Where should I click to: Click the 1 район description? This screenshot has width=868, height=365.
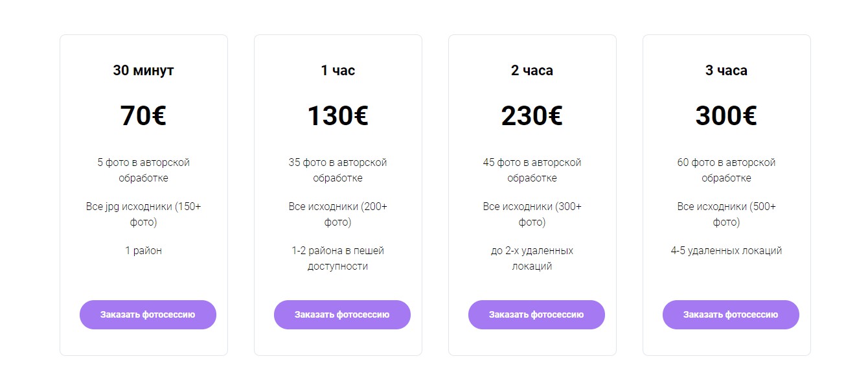pos(144,250)
